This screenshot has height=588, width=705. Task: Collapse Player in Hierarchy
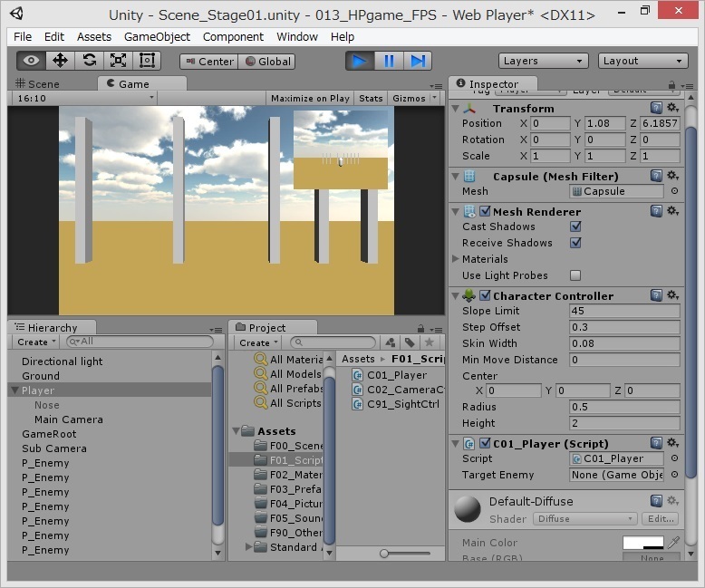pyautogui.click(x=14, y=390)
